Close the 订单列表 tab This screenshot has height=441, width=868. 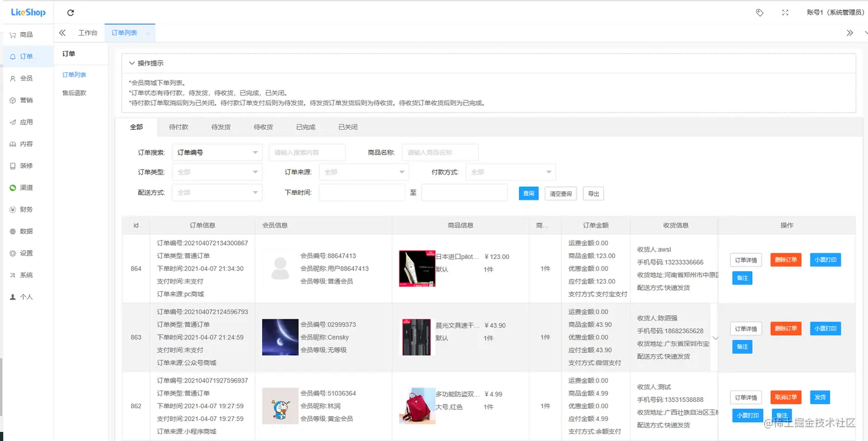click(x=148, y=33)
